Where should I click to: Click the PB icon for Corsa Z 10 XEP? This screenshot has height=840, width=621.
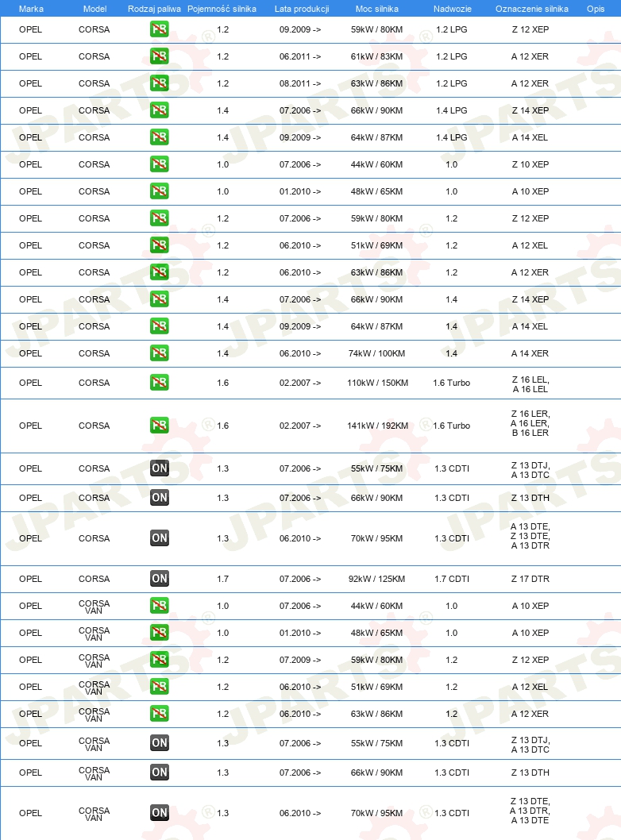point(159,164)
